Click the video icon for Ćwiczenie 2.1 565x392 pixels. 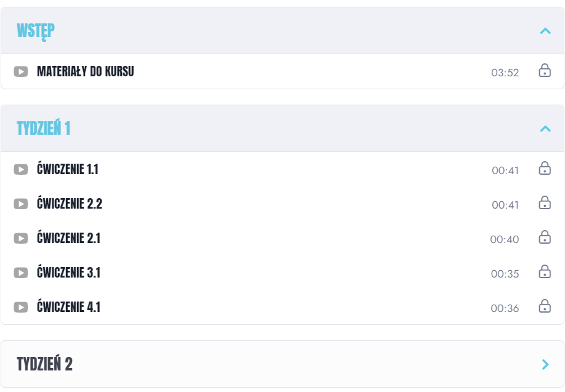click(x=21, y=238)
